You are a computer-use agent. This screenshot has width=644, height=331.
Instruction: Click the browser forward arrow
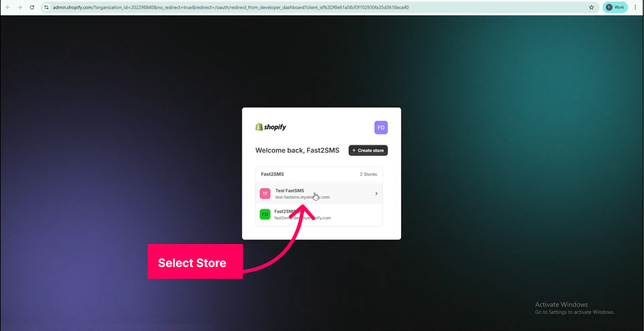20,7
